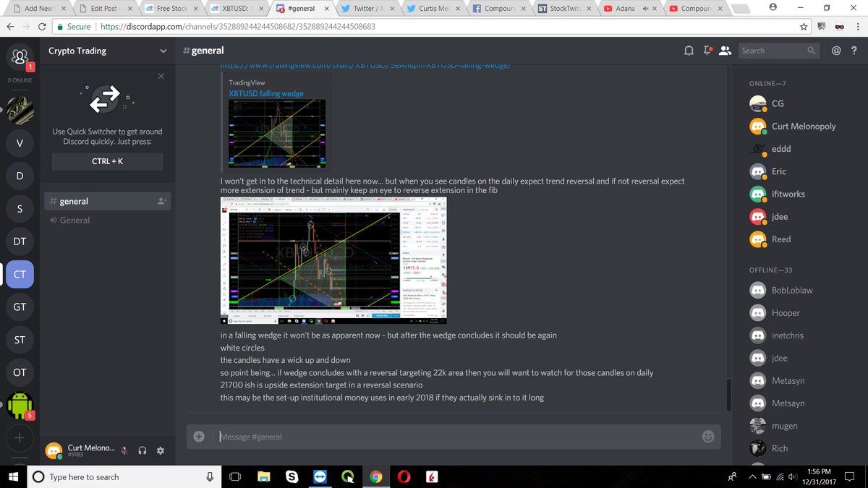Screen dimensions: 868x488
Task: Expand the Crypto Trading server menu
Action: click(163, 51)
